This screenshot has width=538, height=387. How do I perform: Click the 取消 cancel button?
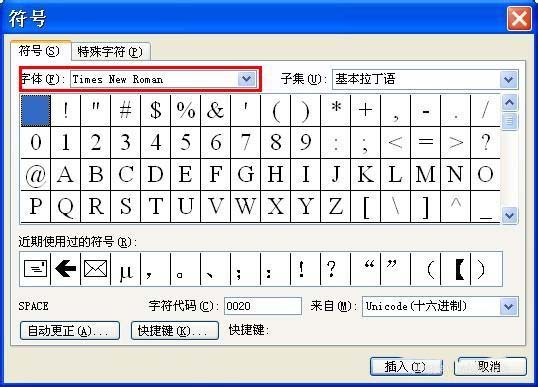coord(491,366)
